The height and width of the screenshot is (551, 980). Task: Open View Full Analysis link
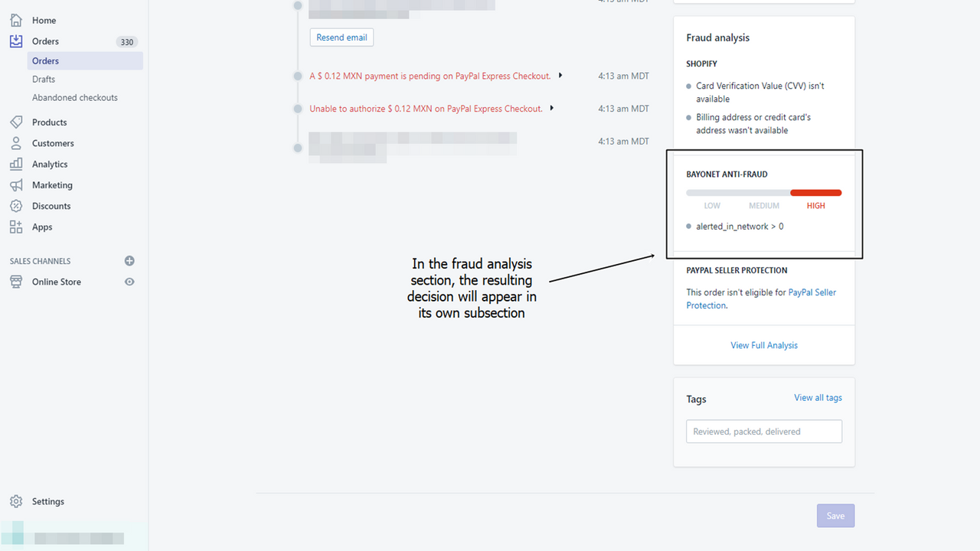[763, 345]
